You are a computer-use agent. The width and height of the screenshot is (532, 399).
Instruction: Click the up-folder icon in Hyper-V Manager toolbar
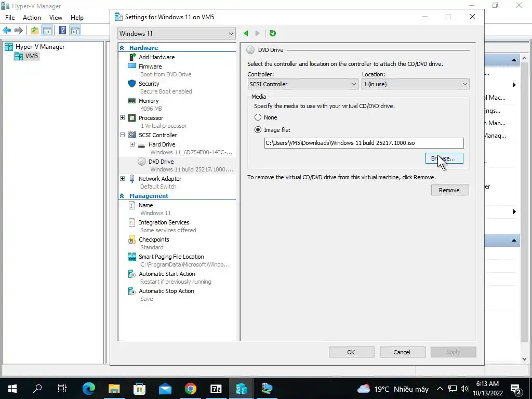35,31
